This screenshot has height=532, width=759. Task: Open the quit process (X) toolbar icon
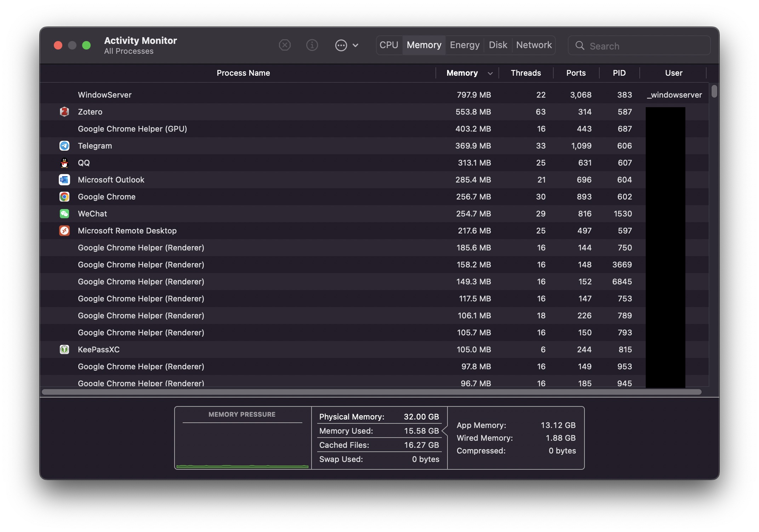[285, 45]
